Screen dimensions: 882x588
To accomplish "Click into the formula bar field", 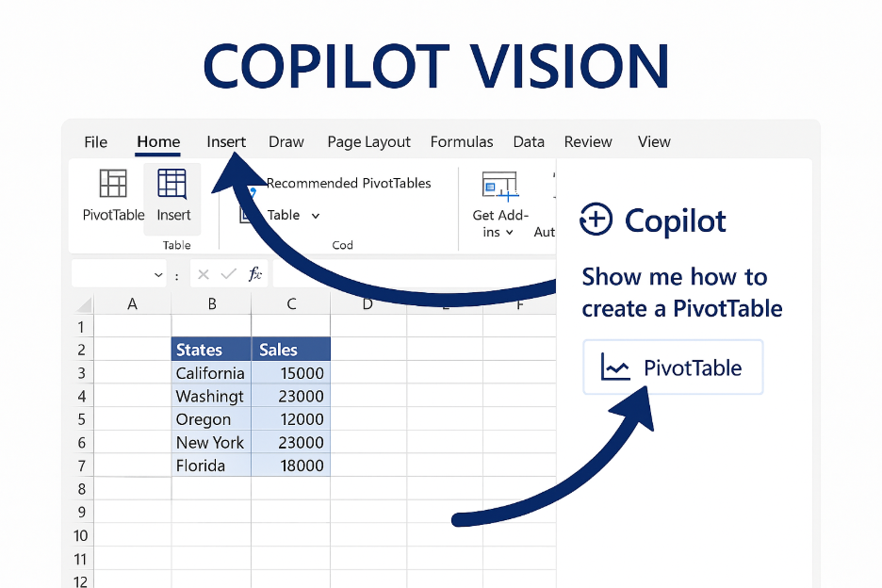I will coord(415,274).
